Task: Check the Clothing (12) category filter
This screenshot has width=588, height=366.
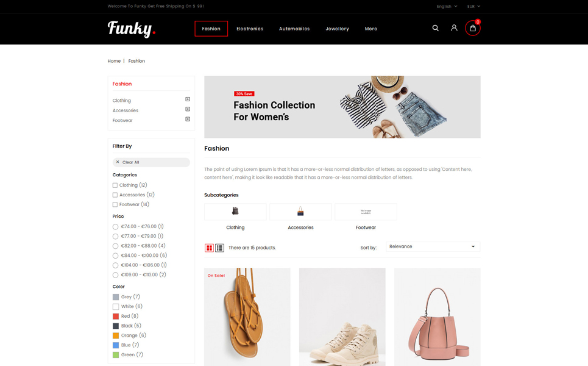Action: (115, 185)
